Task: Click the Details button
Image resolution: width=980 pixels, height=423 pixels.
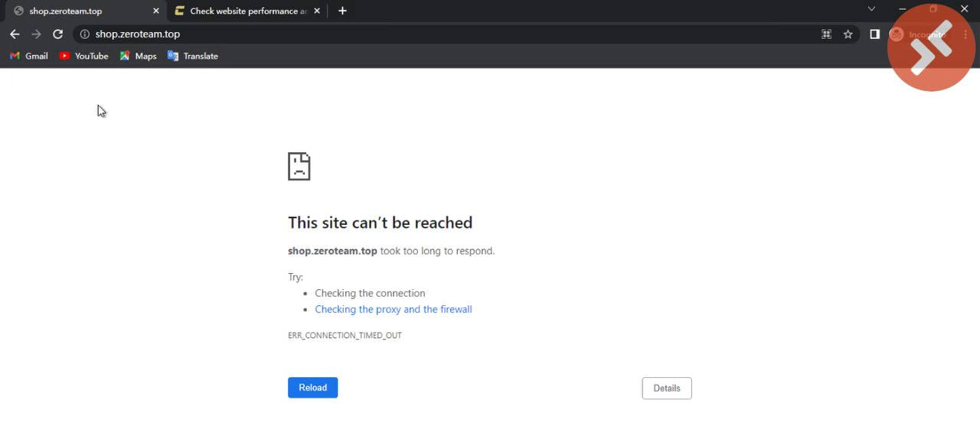Action: (666, 388)
